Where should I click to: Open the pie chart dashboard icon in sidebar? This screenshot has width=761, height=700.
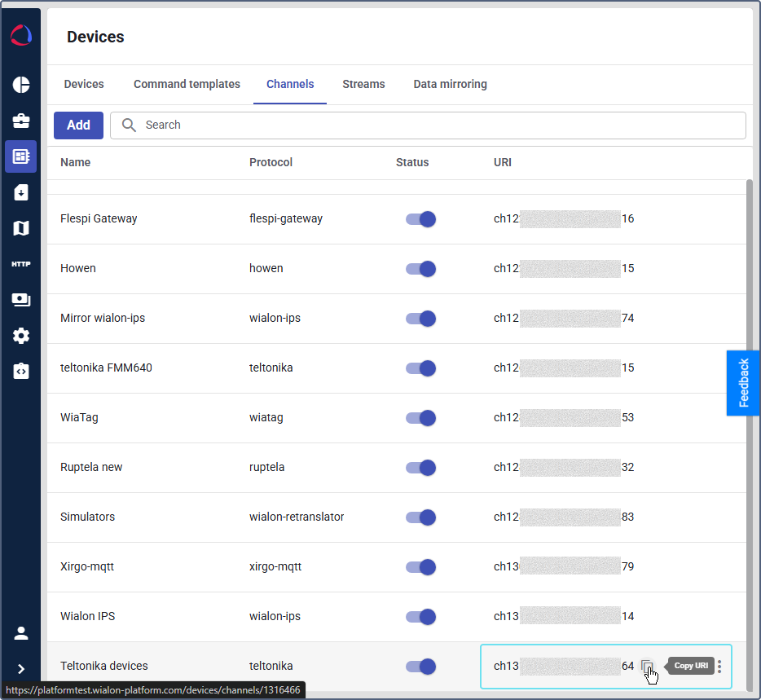coord(21,85)
